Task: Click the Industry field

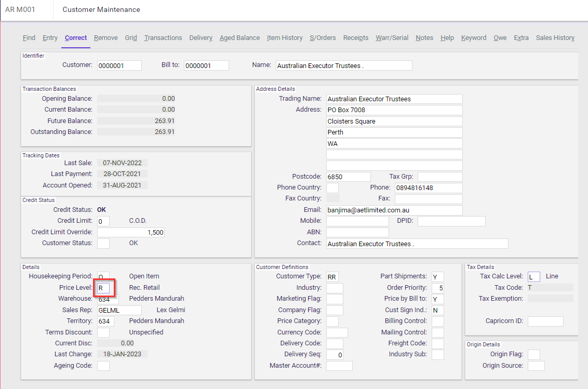Action: pos(335,288)
